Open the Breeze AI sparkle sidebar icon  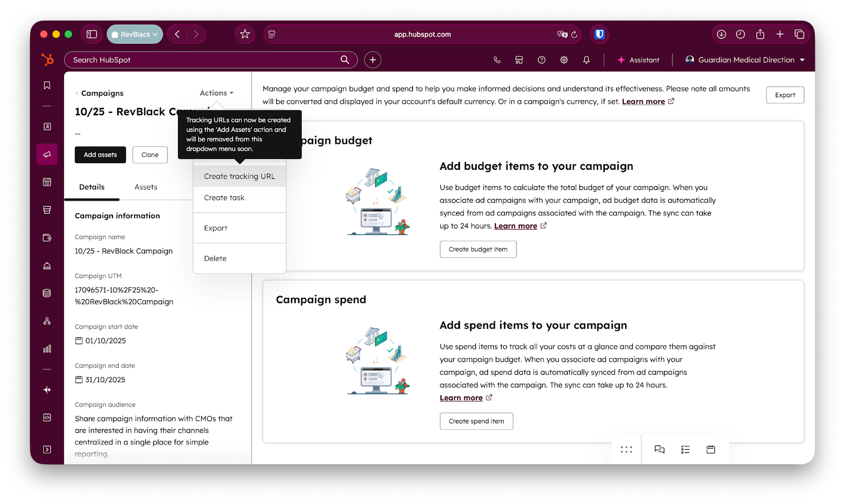[x=47, y=390]
